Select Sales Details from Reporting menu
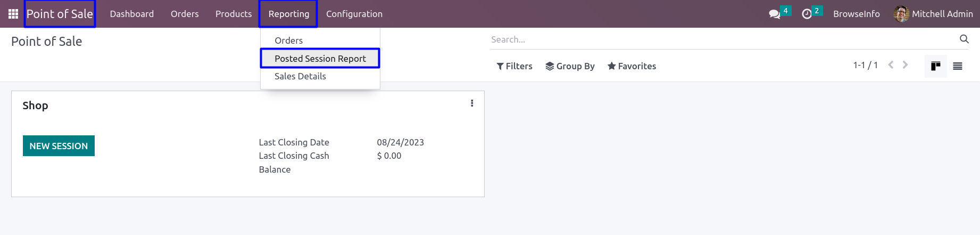 [300, 76]
